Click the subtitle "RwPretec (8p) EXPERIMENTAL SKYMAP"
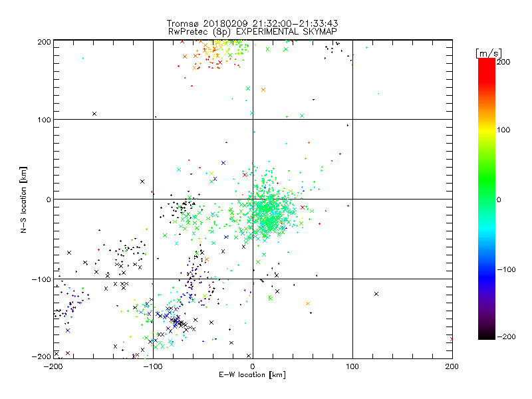Image resolution: width=532 pixels, height=399 pixels. click(x=253, y=32)
